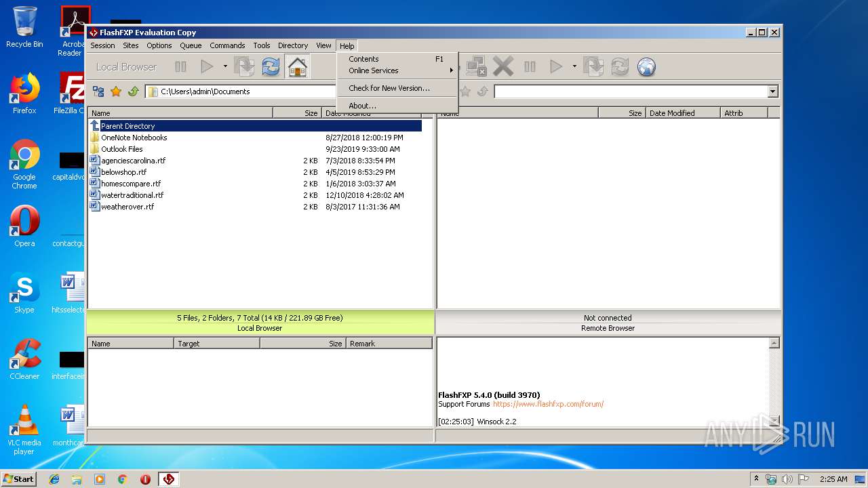Viewport: 868px width, 488px height.
Task: Click the remote path input field
Action: pyautogui.click(x=631, y=91)
